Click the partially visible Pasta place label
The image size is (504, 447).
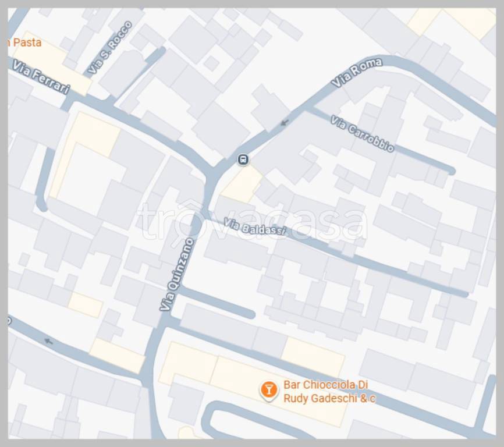click(24, 42)
